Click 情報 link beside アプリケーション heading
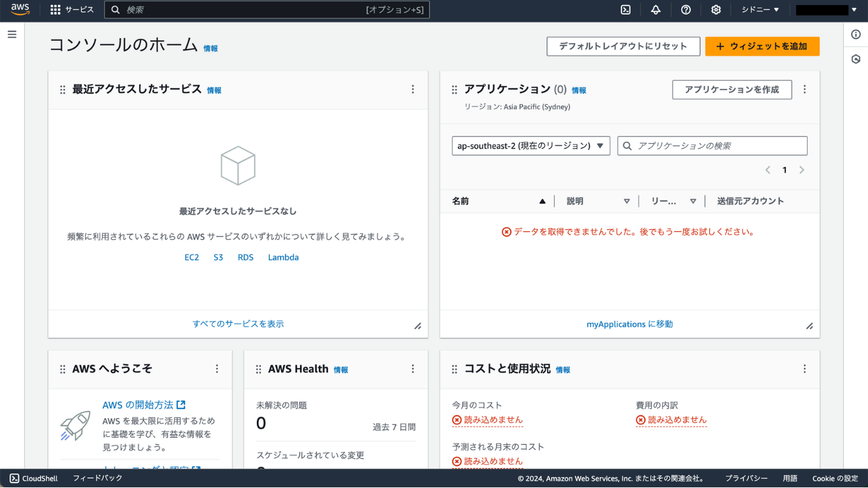 [579, 90]
